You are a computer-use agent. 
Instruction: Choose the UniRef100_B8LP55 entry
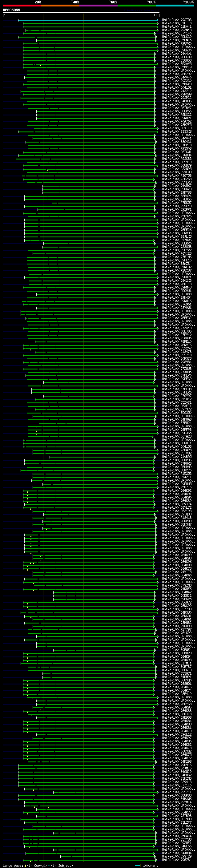(177, 111)
